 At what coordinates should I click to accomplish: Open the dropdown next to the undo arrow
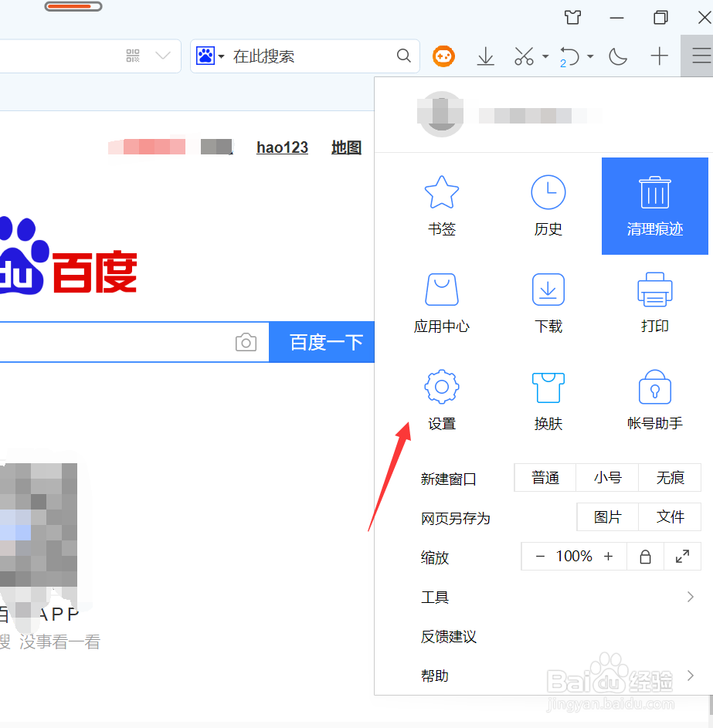pyautogui.click(x=590, y=56)
